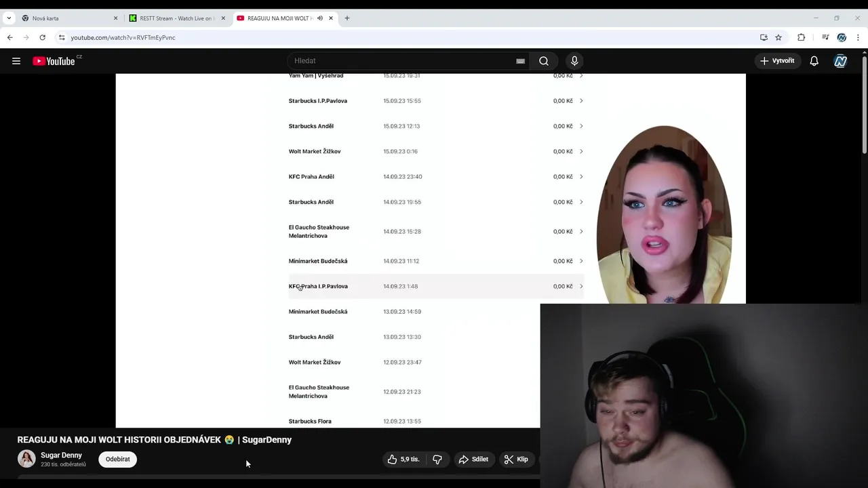Open the Sugar Denny channel avatar
The width and height of the screenshot is (868, 488).
[26, 459]
